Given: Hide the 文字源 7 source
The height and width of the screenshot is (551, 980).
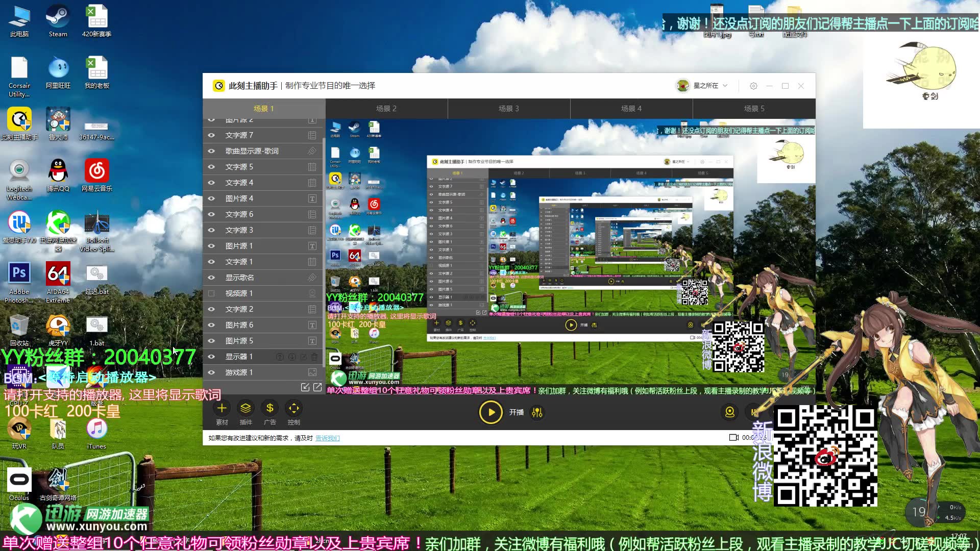Looking at the screenshot, I should [x=211, y=136].
